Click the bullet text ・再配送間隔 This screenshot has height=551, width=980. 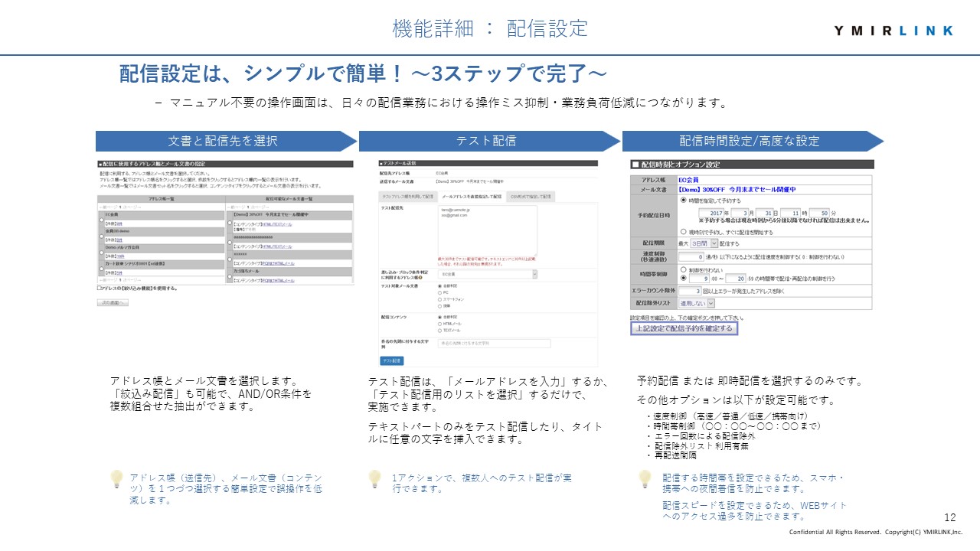pos(671,455)
